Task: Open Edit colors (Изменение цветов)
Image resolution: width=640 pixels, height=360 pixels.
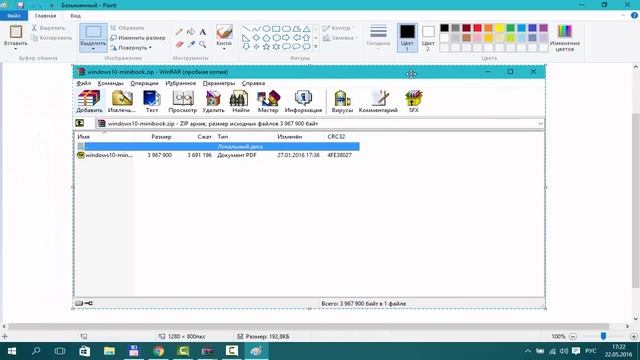Action: pyautogui.click(x=565, y=38)
